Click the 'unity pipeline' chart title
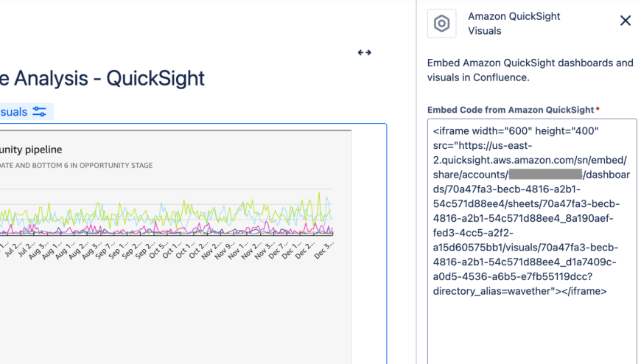Image resolution: width=641 pixels, height=364 pixels. point(31,150)
